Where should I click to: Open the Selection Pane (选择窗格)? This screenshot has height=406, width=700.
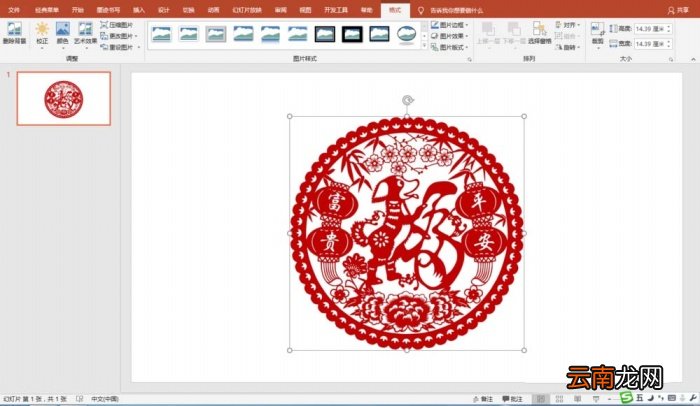click(539, 33)
